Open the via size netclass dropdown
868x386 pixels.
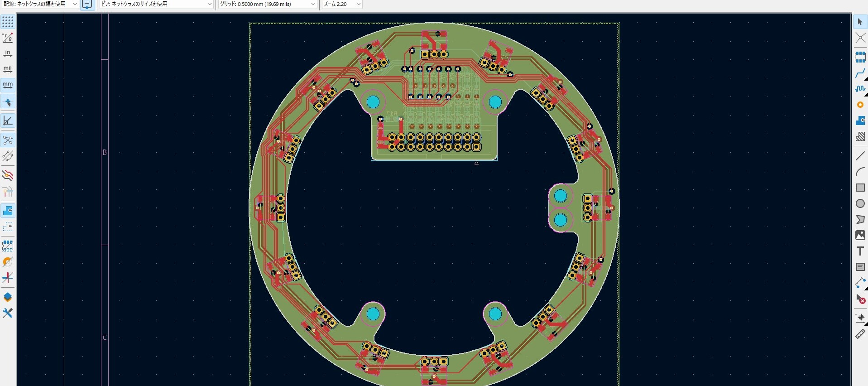click(156, 4)
